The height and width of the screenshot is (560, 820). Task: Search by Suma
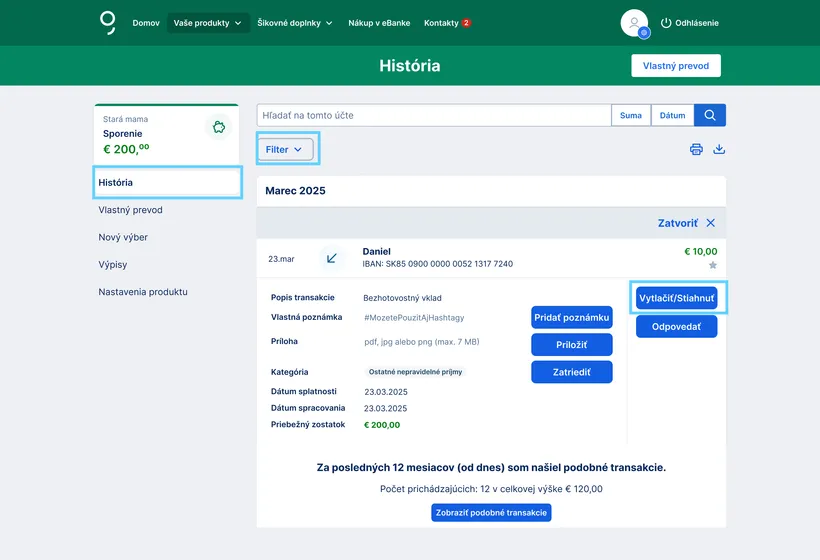[x=631, y=115]
